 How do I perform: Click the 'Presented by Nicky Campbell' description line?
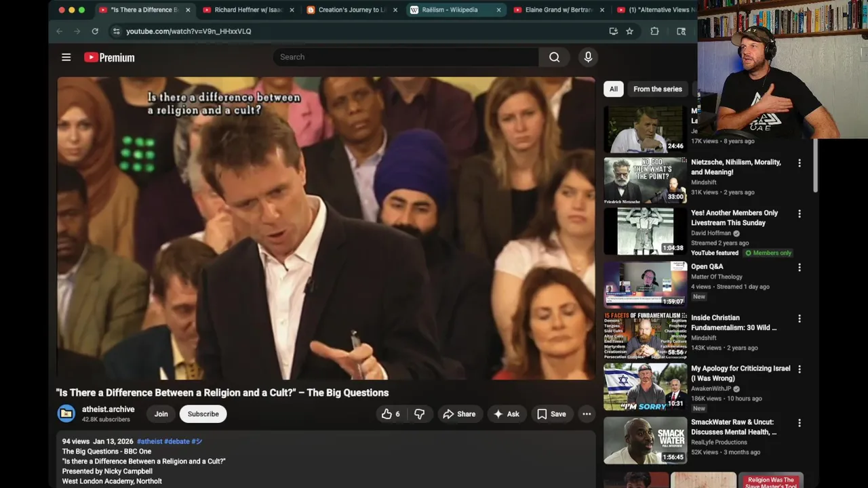(x=107, y=471)
